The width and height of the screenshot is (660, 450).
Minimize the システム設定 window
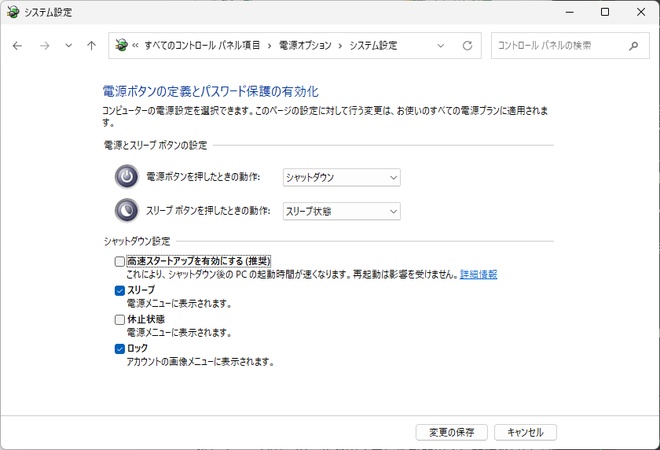570,12
